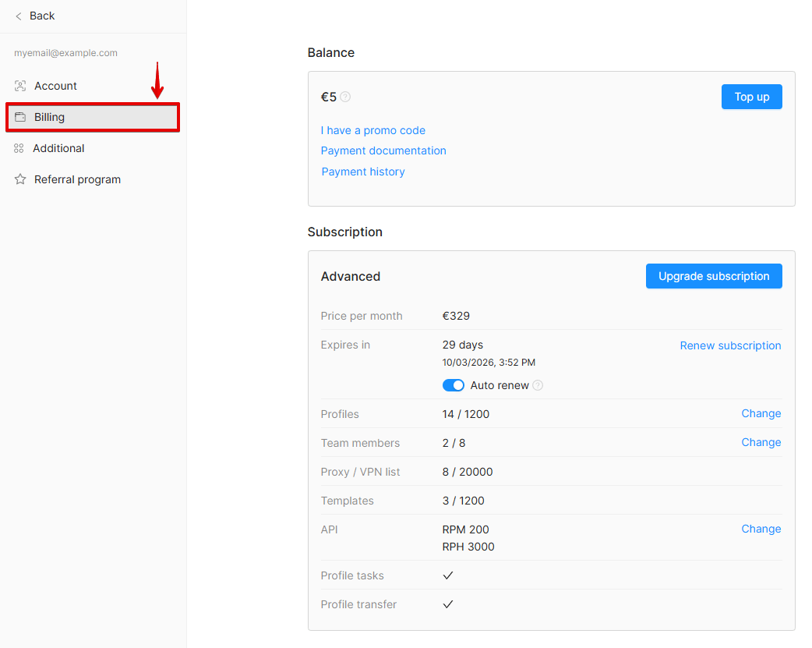812x648 pixels.
Task: Click the Additional grid icon
Action: pyautogui.click(x=19, y=148)
